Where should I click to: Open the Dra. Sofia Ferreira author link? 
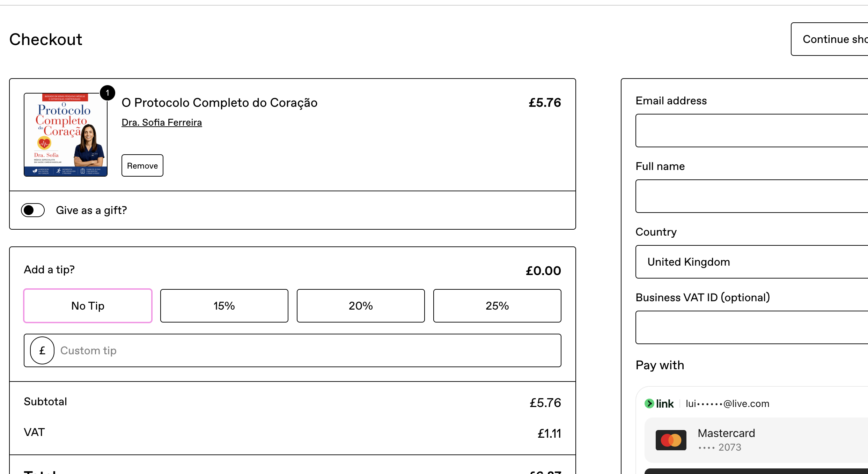[162, 123]
